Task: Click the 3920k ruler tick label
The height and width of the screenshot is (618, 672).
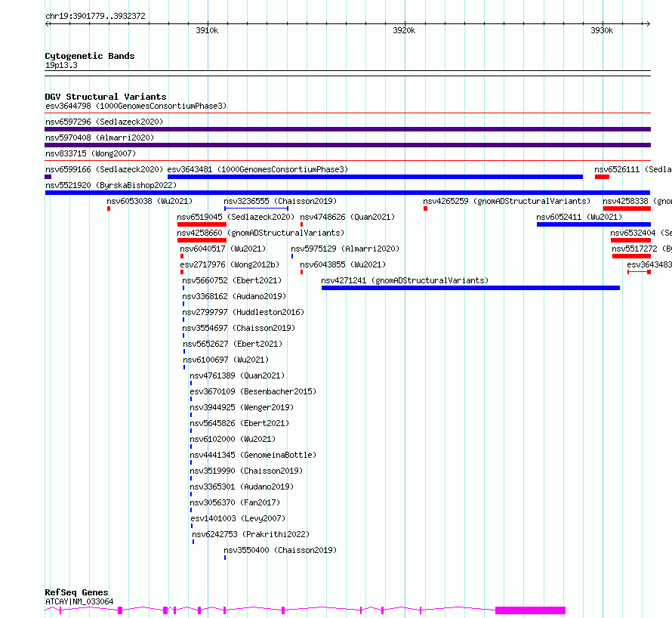Action: pyautogui.click(x=404, y=30)
